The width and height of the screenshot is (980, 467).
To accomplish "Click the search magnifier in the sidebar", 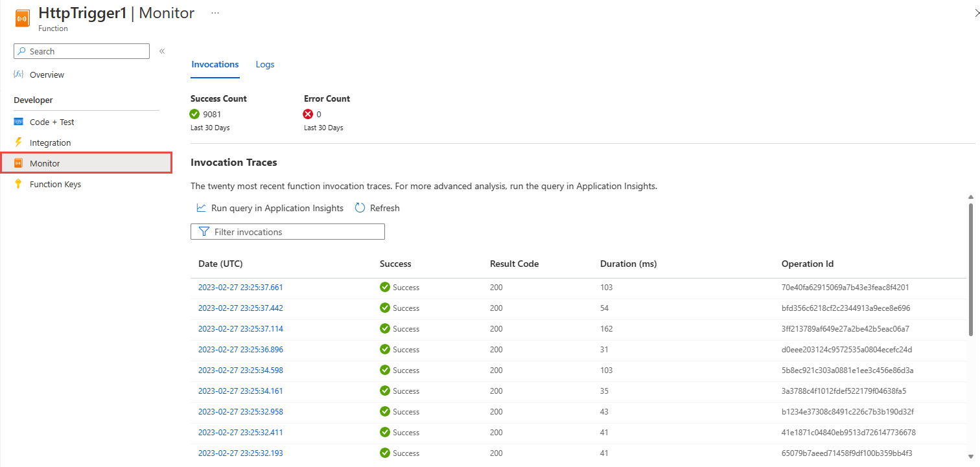I will 21,51.
